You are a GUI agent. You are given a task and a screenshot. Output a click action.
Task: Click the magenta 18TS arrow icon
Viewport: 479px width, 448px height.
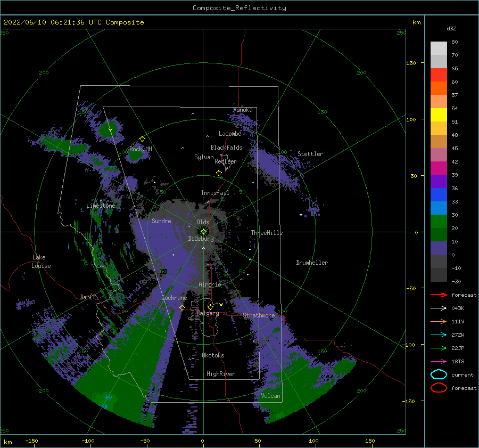[x=439, y=362]
